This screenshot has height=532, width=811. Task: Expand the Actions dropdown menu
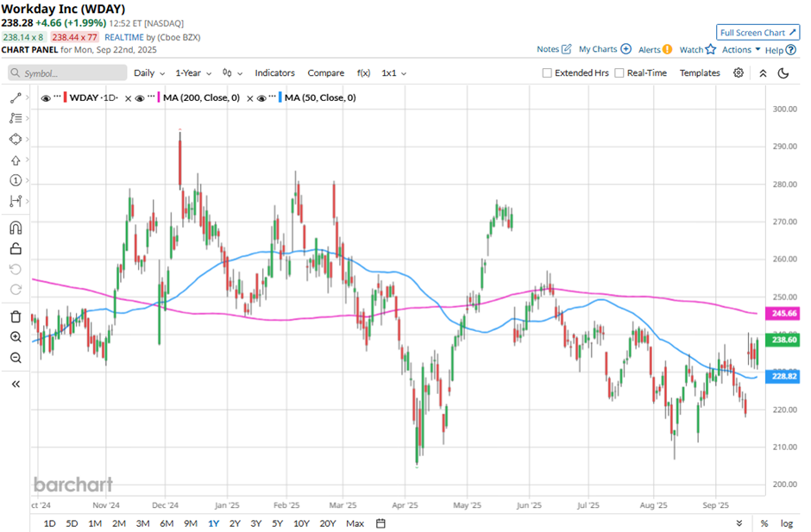pos(741,50)
